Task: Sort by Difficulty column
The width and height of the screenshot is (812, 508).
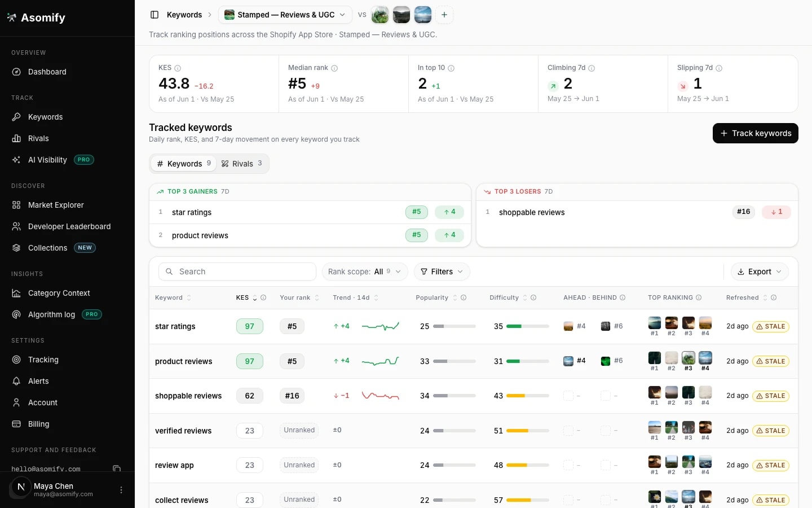Action: [509, 297]
